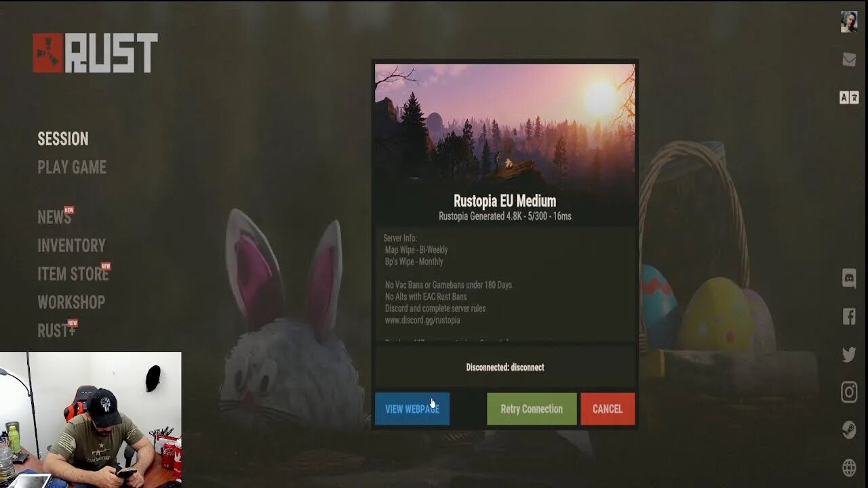Open the language selection icon

849,98
